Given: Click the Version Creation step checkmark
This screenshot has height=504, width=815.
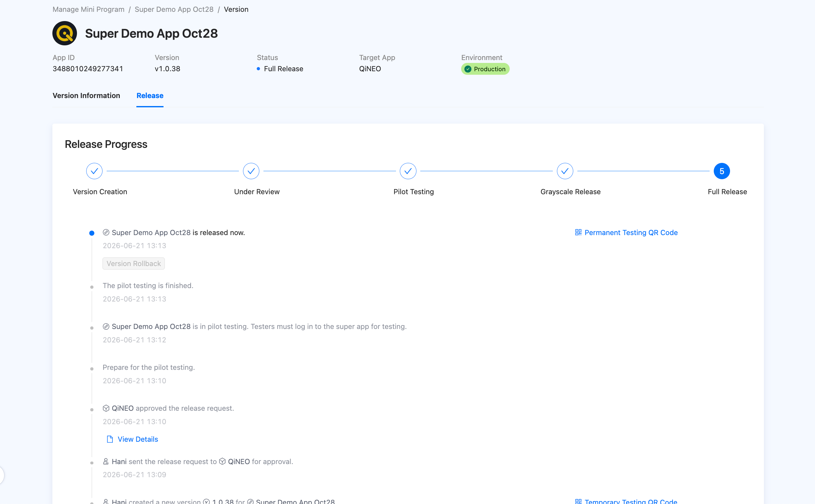Looking at the screenshot, I should pyautogui.click(x=94, y=171).
